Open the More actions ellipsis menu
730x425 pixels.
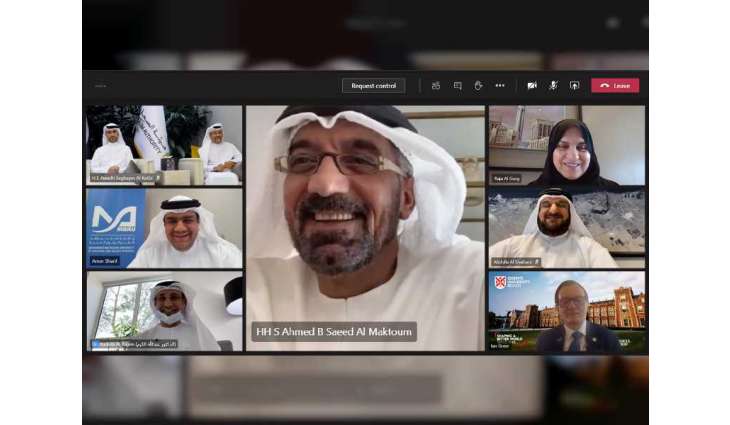500,86
